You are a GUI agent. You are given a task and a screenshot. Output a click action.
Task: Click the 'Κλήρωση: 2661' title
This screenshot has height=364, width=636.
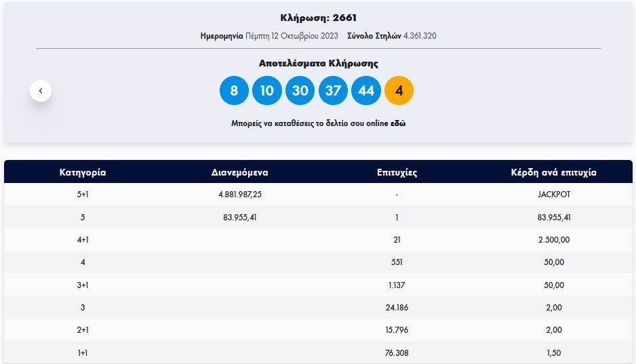tap(318, 18)
